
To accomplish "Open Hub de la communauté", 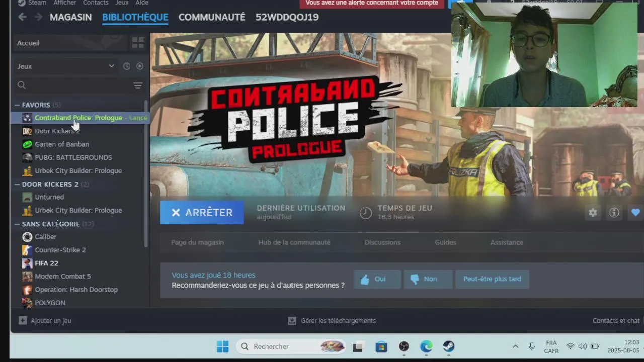I will 294,242.
